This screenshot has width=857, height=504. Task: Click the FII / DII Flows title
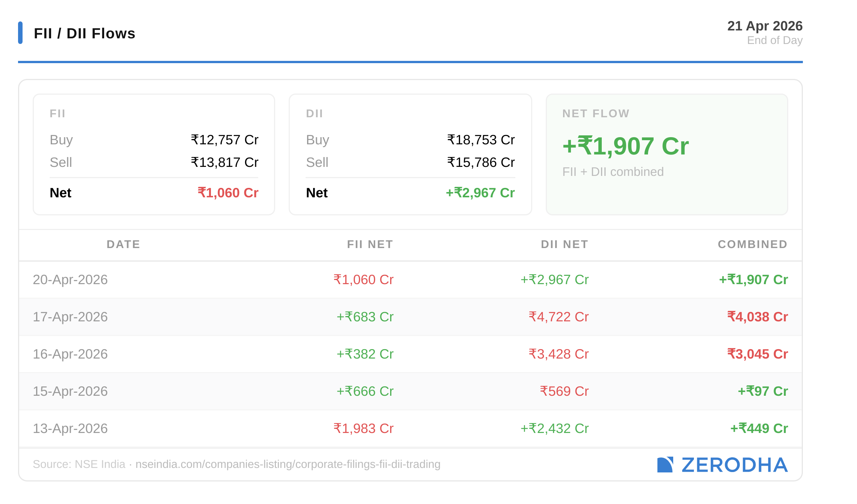pyautogui.click(x=84, y=33)
